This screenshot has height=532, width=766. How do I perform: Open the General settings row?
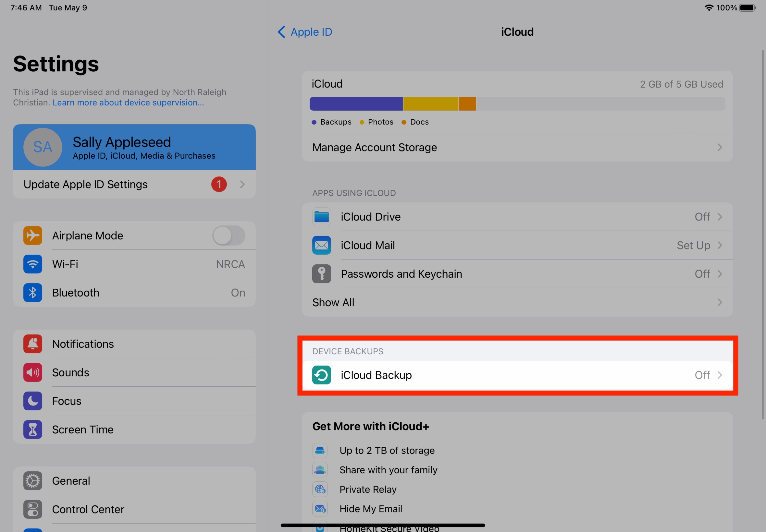[x=134, y=481]
